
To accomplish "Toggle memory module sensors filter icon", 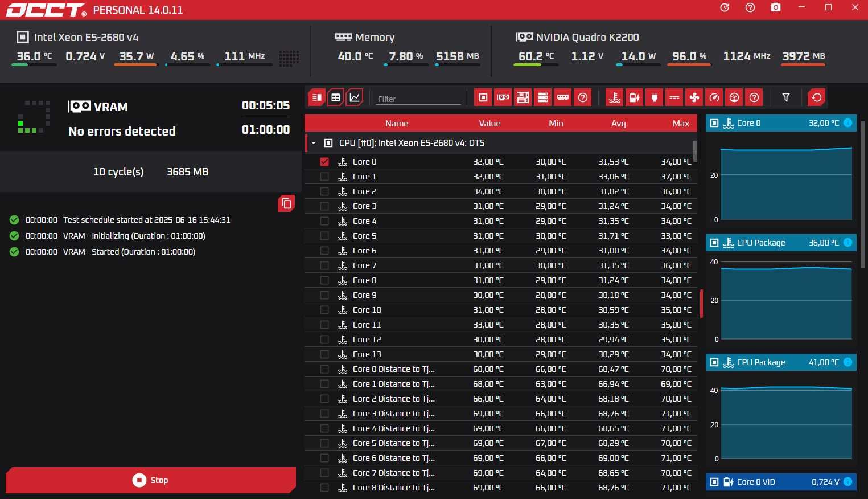I will coord(563,97).
